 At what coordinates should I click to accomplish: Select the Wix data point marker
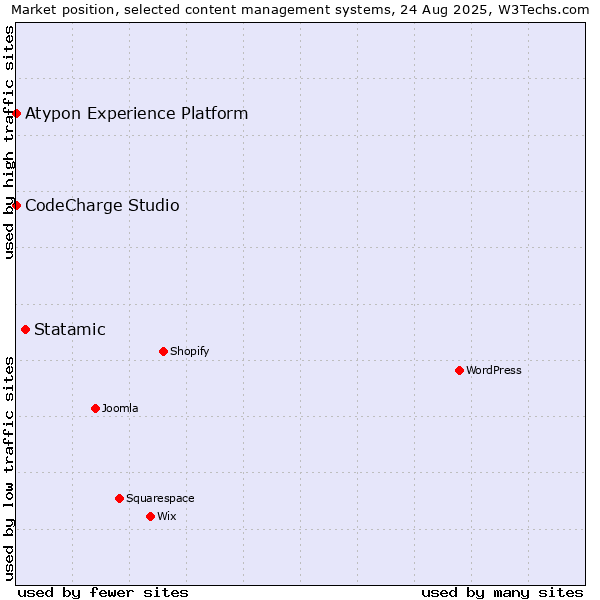coord(150,517)
